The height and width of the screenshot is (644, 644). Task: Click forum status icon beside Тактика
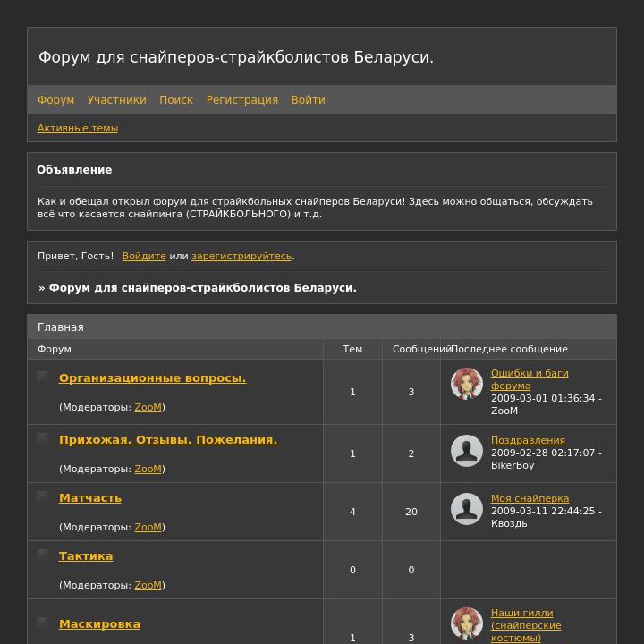point(42,555)
